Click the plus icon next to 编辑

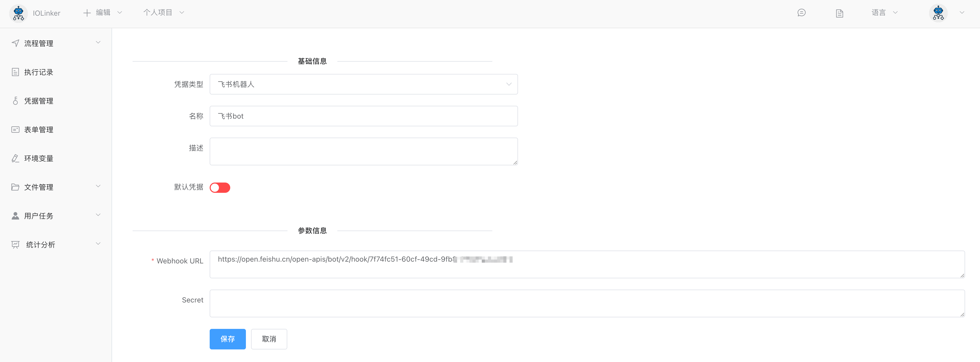coord(87,13)
